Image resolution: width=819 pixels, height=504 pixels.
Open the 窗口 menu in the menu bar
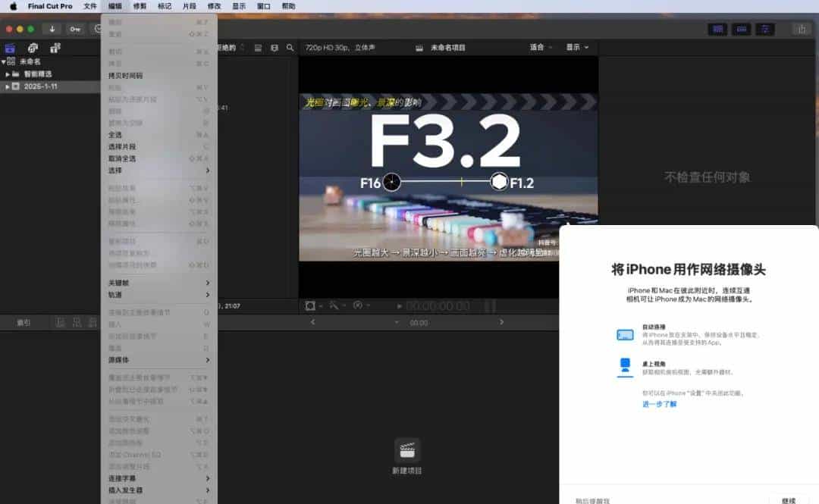tap(263, 6)
